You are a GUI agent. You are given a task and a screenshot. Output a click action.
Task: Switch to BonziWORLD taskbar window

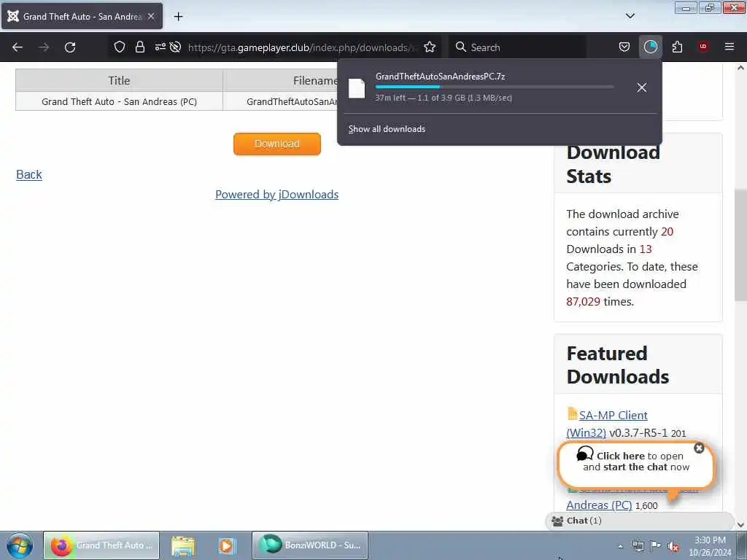(x=309, y=545)
